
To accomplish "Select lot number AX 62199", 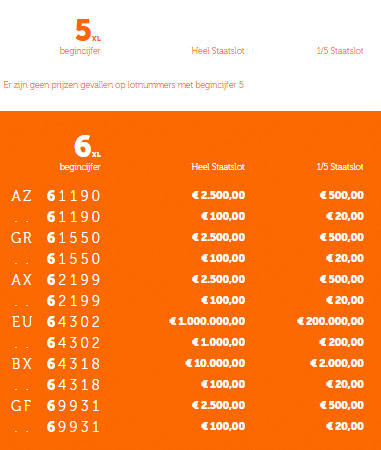I will click(56, 280).
